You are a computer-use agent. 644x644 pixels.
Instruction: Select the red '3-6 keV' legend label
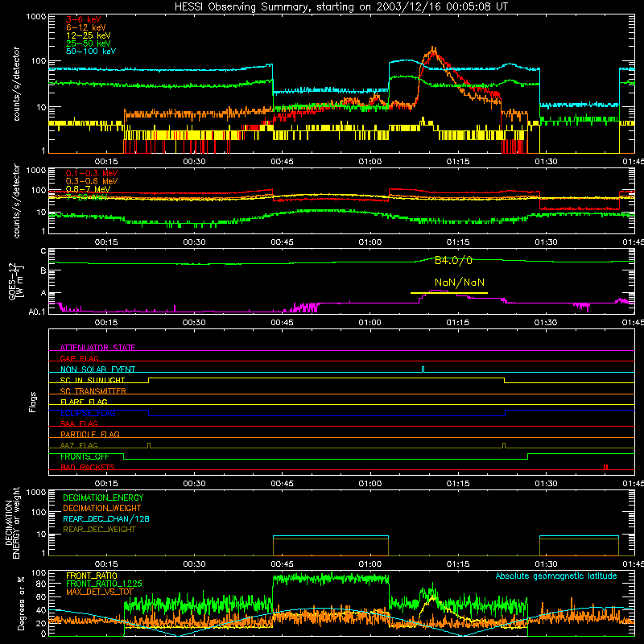83,19
